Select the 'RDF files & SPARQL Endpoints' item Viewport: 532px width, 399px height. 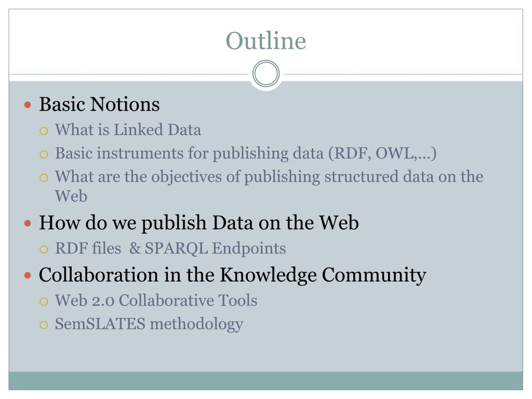coord(170,248)
